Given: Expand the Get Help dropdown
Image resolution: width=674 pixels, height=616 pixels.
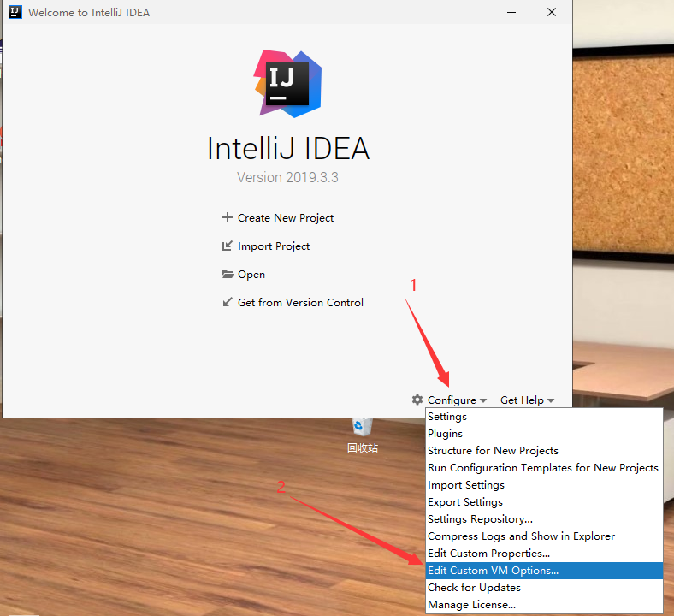Looking at the screenshot, I should coord(528,400).
